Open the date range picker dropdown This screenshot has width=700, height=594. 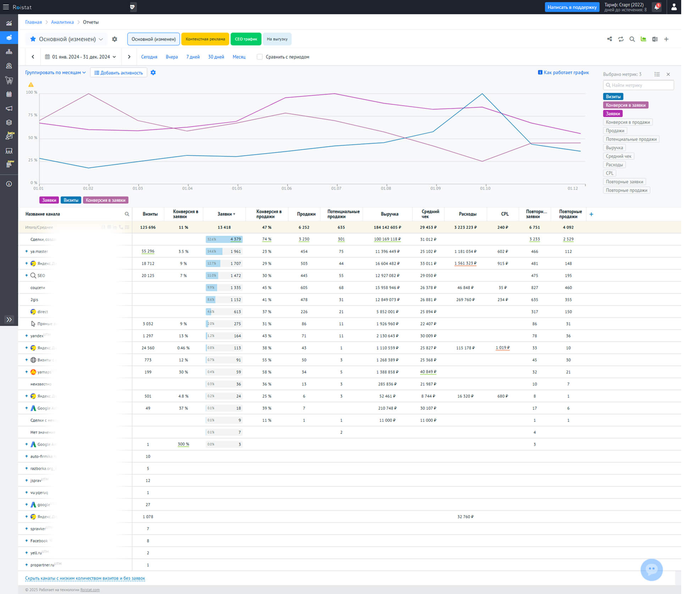click(81, 57)
